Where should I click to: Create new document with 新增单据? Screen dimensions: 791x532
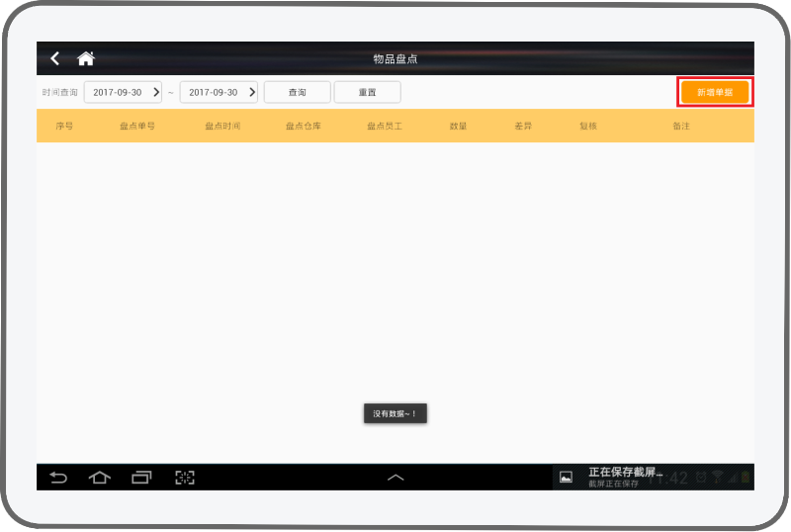pyautogui.click(x=715, y=92)
